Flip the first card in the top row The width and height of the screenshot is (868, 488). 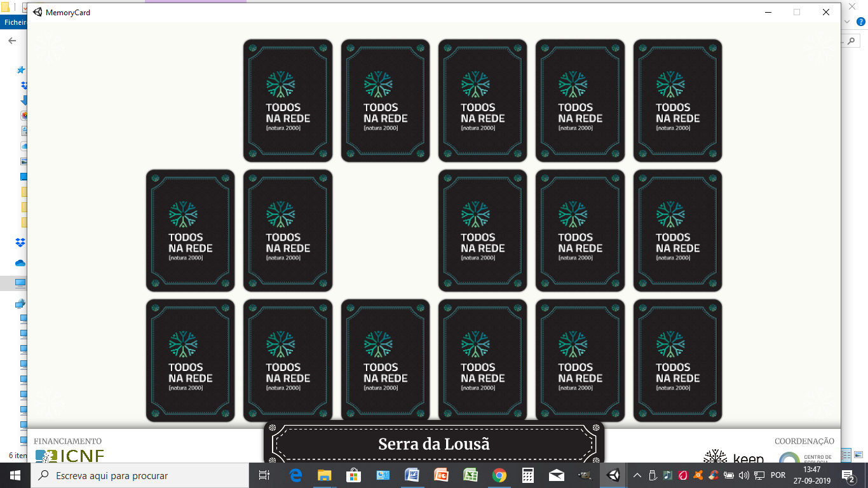[x=288, y=100]
